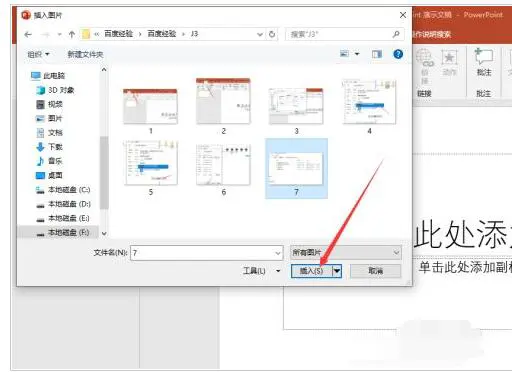This screenshot has width=512, height=372.
Task: Open 下载 folder in sidebar
Action: (x=49, y=147)
